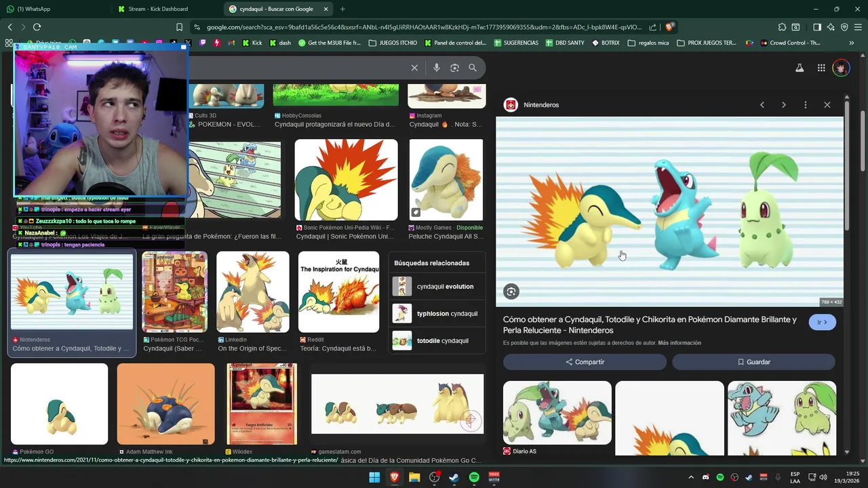Open the BOTRIX bookmark
The width and height of the screenshot is (868, 488).
[606, 43]
